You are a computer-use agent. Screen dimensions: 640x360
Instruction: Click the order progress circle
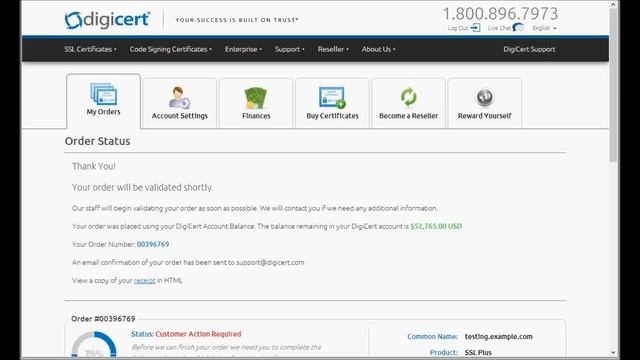click(x=94, y=344)
